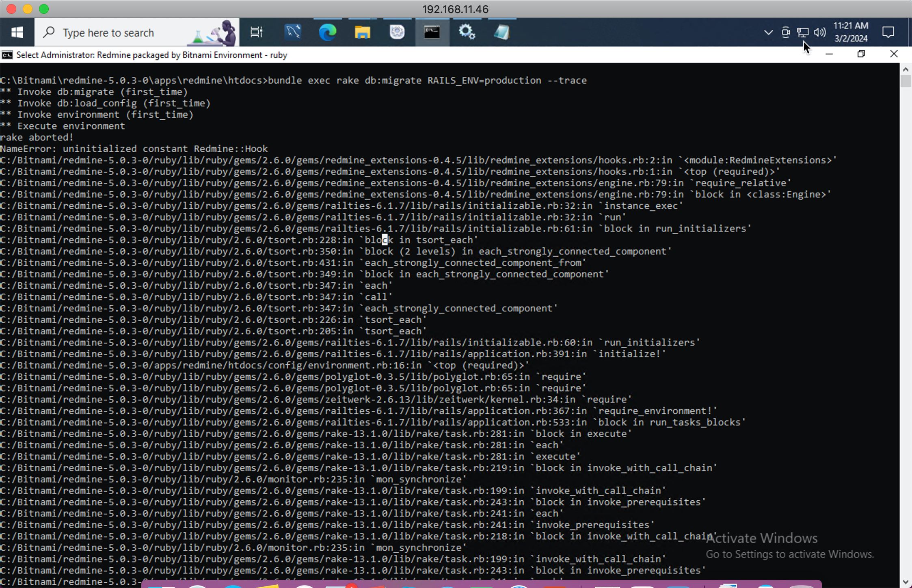This screenshot has height=588, width=912.
Task: Close the Redmine command prompt window
Action: (894, 54)
